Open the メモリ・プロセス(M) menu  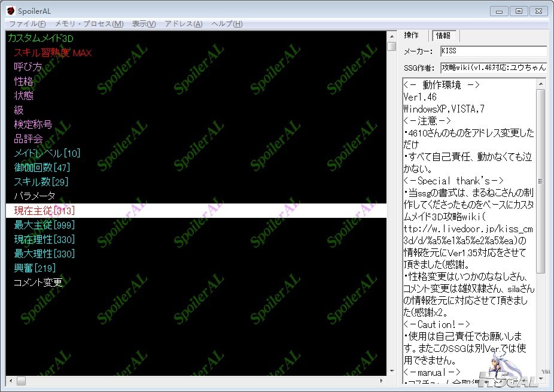89,24
